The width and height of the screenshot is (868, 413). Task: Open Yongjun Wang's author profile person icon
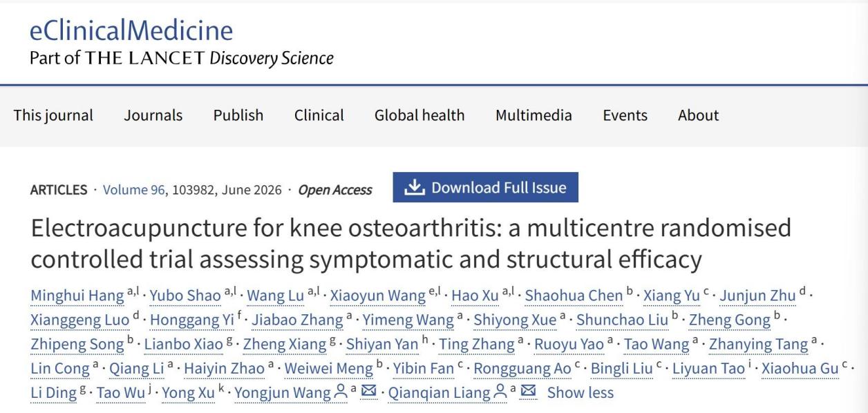(340, 393)
